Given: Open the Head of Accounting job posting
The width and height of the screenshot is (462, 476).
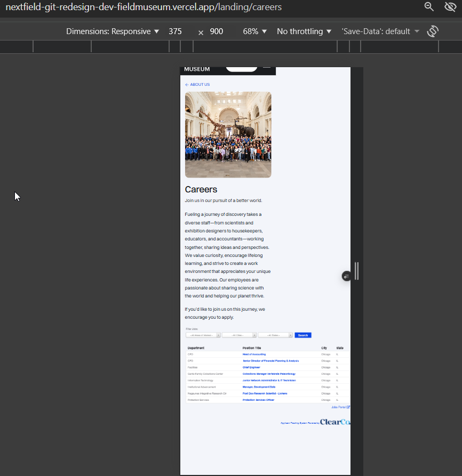Looking at the screenshot, I should [x=254, y=354].
